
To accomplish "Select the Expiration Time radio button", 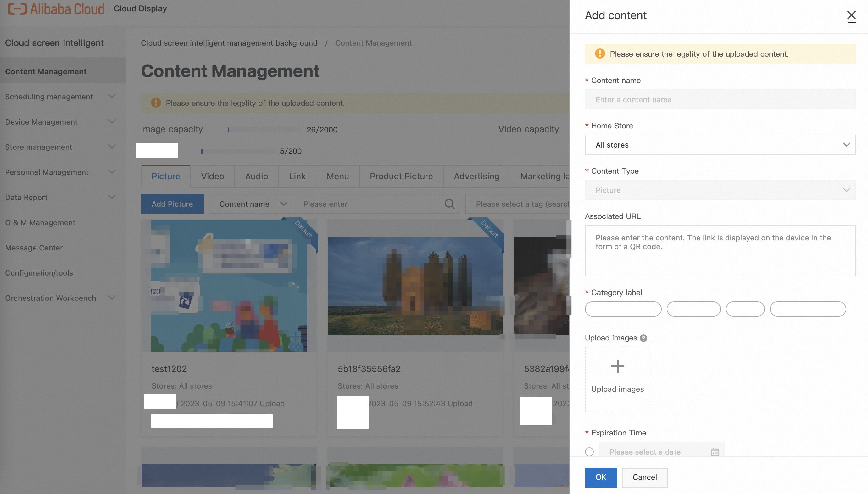I will (x=589, y=452).
